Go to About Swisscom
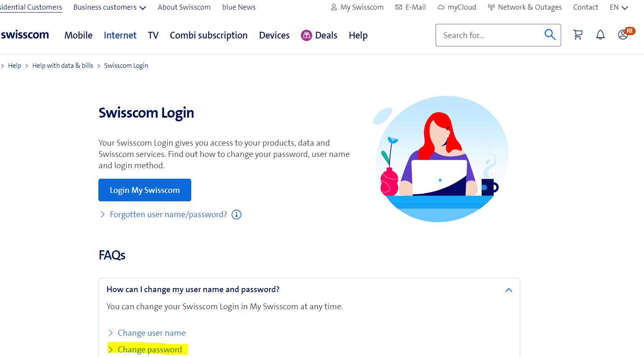 184,8
